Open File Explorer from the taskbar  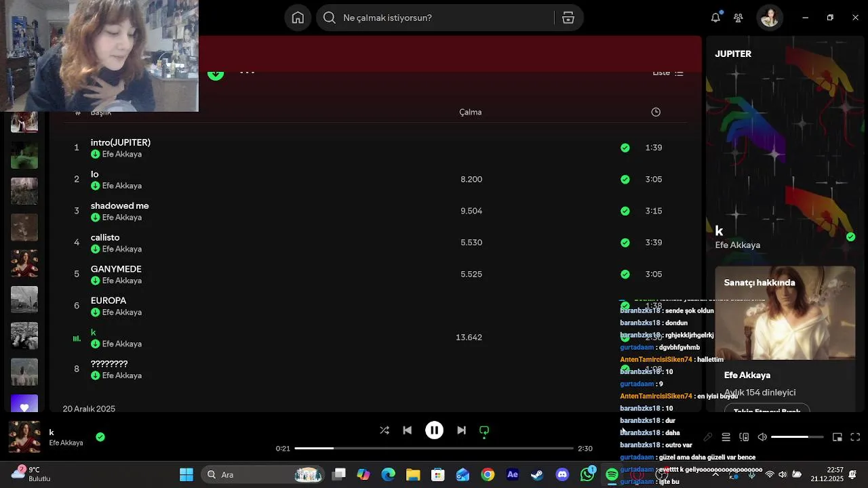413,474
